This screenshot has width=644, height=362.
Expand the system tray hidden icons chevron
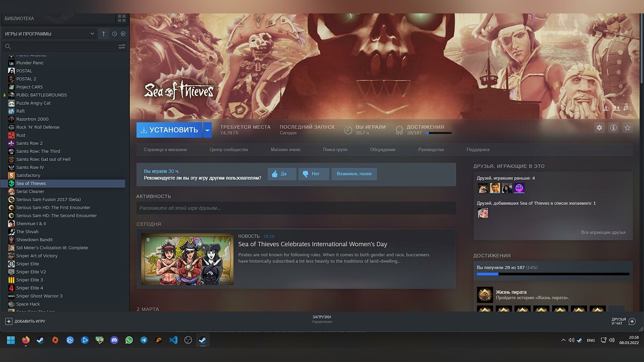(563, 340)
